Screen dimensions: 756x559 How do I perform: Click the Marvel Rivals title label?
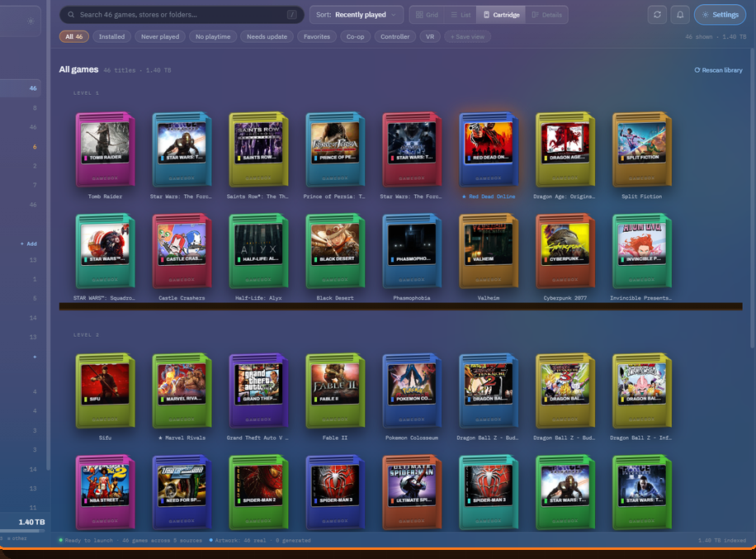tap(182, 438)
